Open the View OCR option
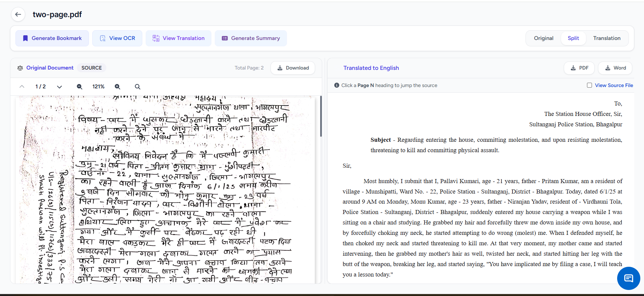This screenshot has width=644, height=296. 117,38
